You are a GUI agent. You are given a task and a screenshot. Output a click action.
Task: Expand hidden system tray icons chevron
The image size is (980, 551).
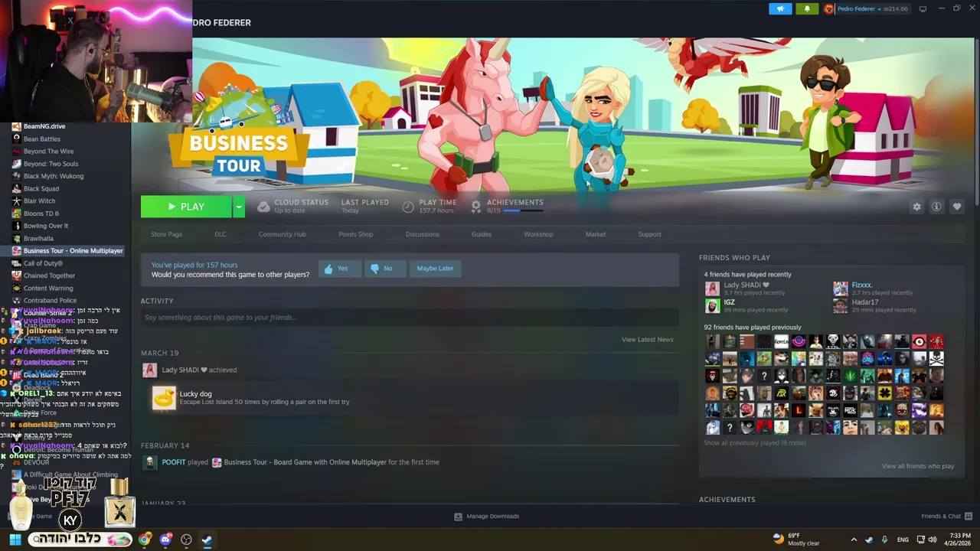(x=854, y=540)
